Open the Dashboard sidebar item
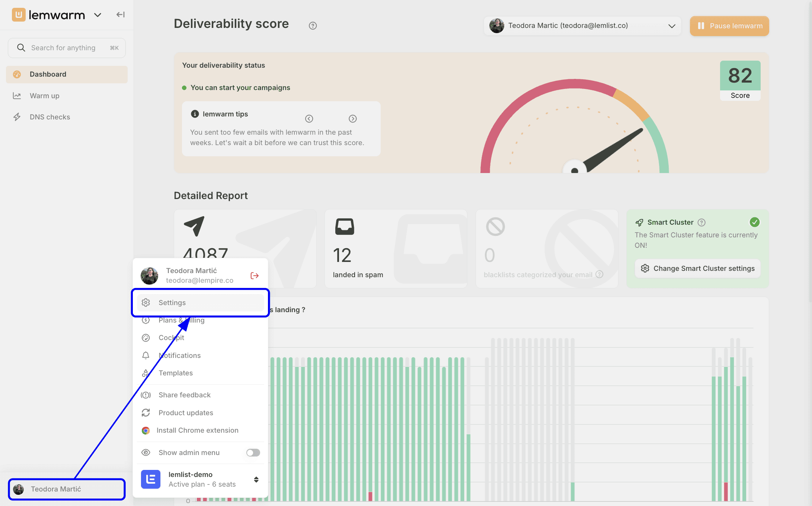 pos(67,74)
